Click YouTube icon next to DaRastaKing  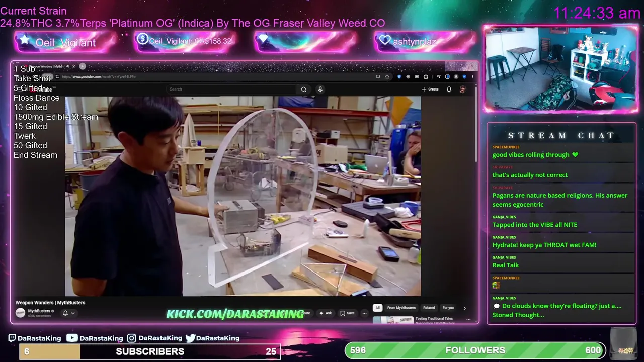72,338
